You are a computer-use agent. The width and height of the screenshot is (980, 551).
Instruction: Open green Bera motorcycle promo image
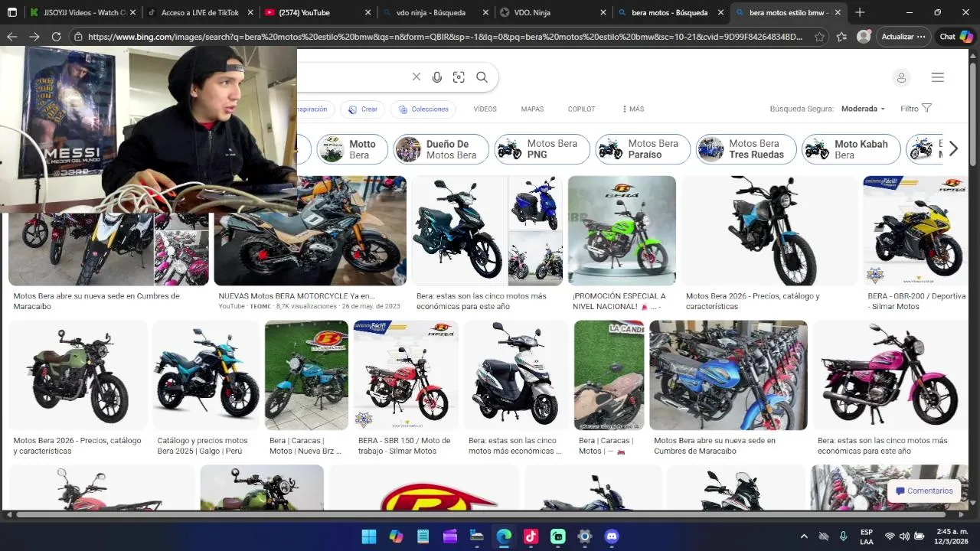(622, 230)
